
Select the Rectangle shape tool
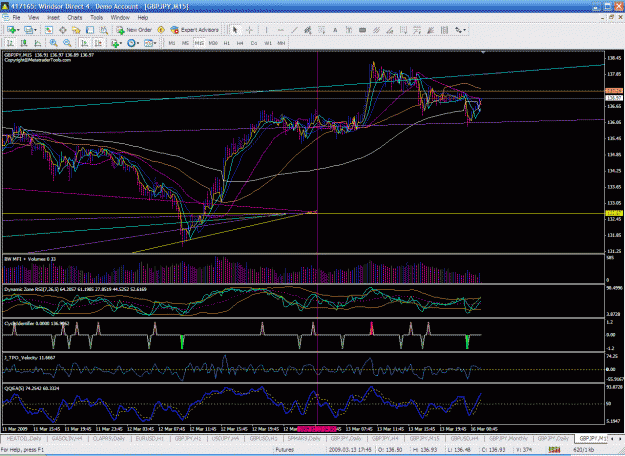click(362, 30)
